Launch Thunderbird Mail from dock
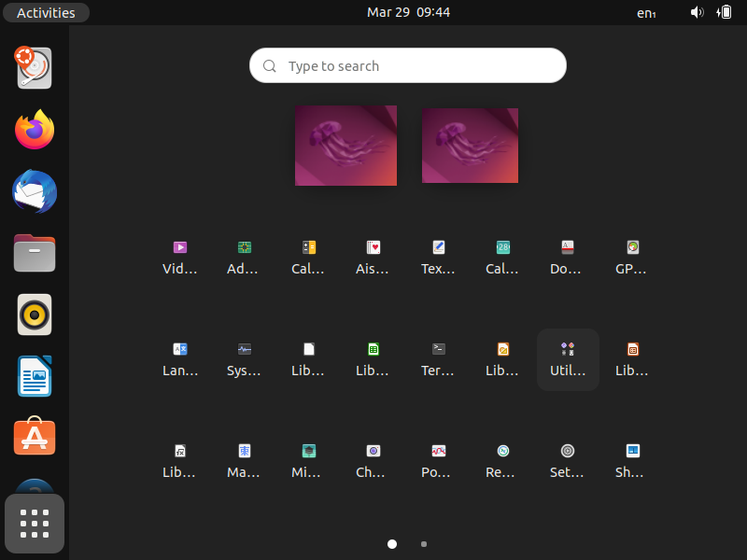 click(x=35, y=191)
